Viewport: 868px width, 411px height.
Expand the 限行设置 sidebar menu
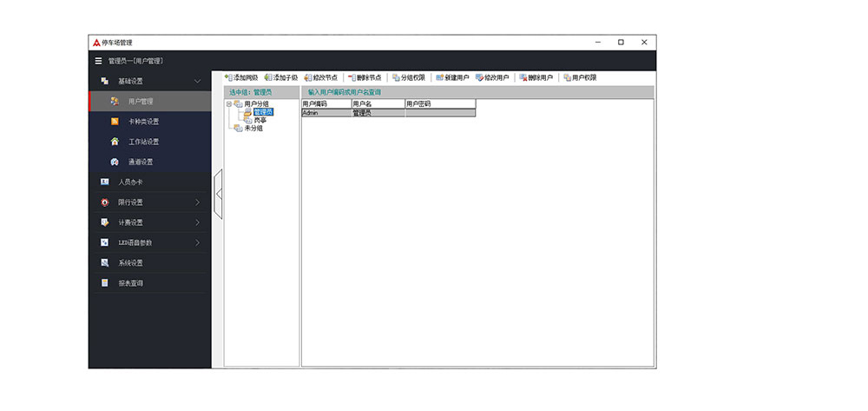[197, 202]
